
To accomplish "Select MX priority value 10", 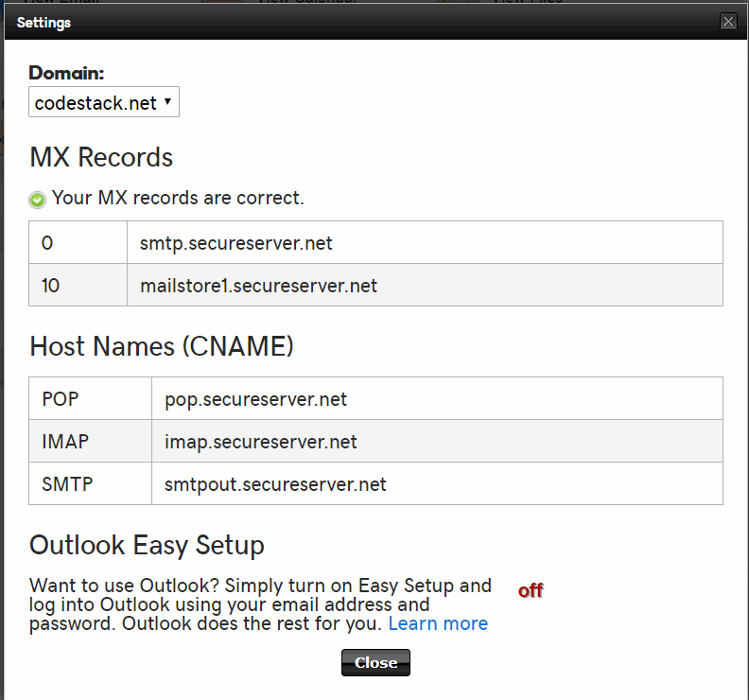I will tap(51, 286).
